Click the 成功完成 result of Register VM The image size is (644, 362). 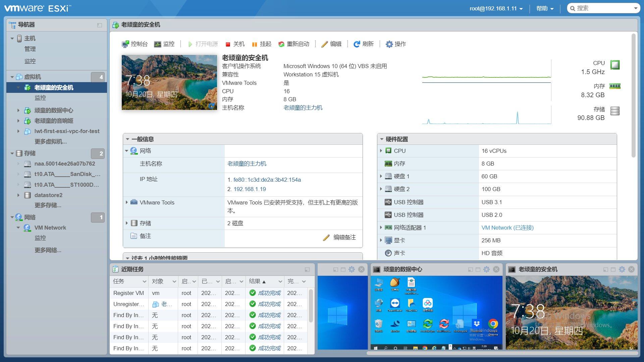pyautogui.click(x=269, y=293)
